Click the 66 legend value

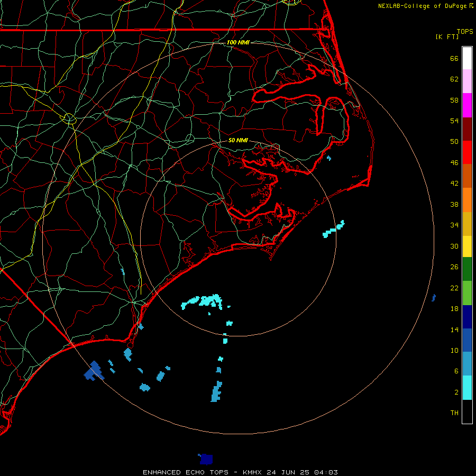click(454, 58)
